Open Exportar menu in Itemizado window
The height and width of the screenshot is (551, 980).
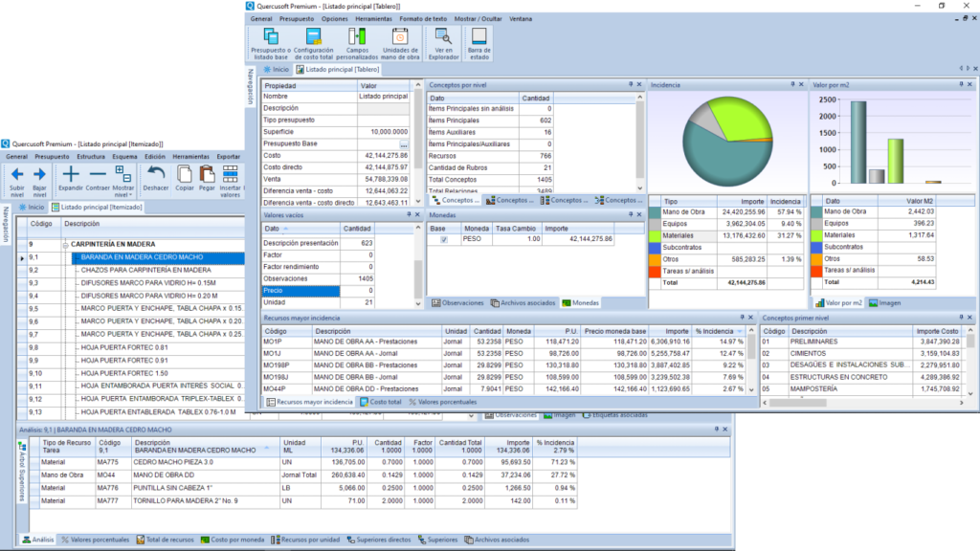[228, 157]
